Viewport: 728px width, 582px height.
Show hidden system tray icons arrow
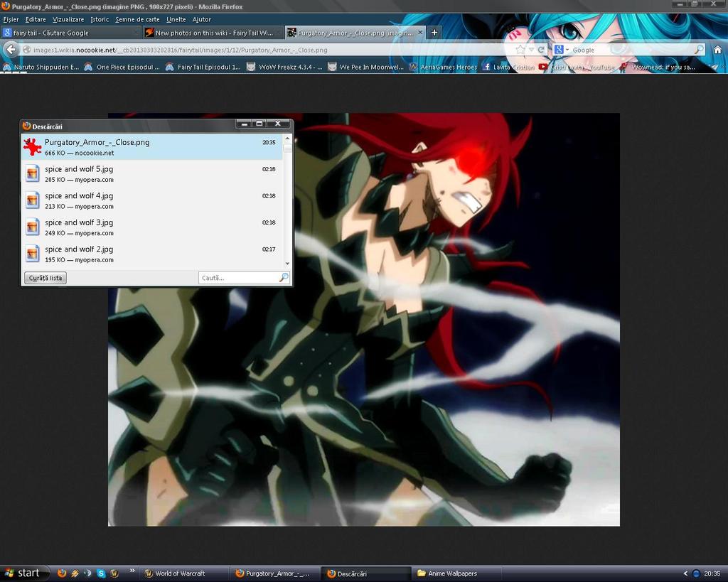[685, 573]
